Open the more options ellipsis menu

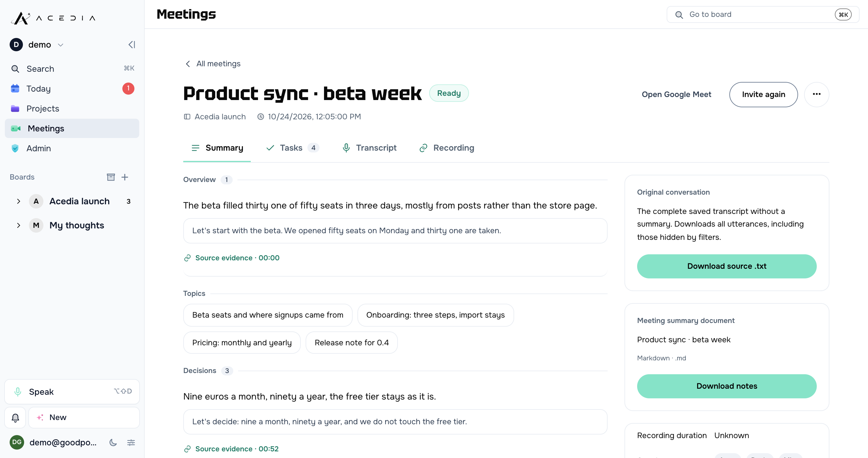816,94
